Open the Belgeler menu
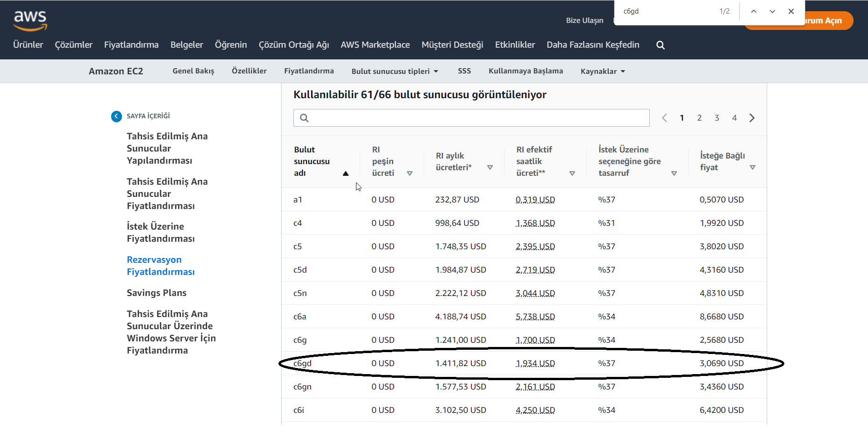The image size is (868, 433). tap(187, 45)
